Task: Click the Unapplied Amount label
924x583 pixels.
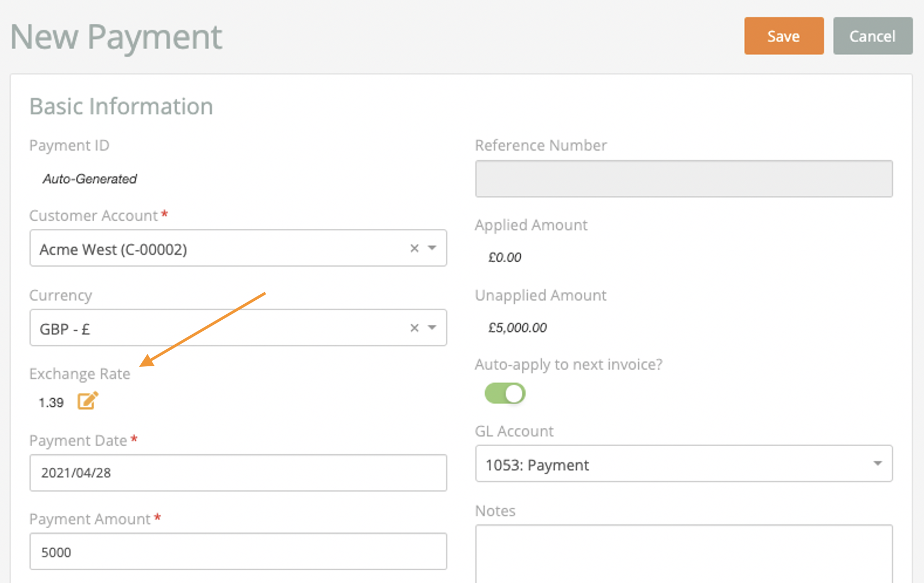Action: (541, 295)
